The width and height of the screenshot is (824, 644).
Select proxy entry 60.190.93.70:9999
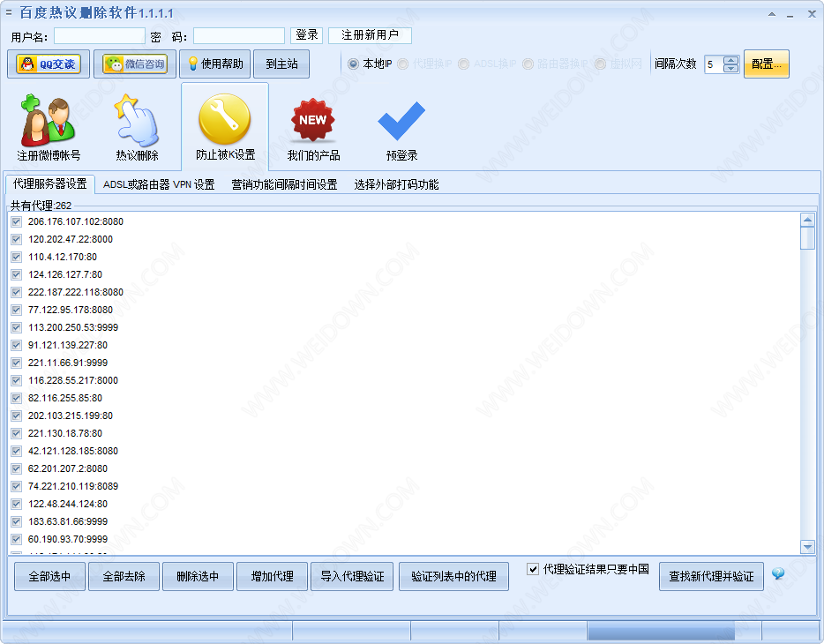[x=67, y=540]
